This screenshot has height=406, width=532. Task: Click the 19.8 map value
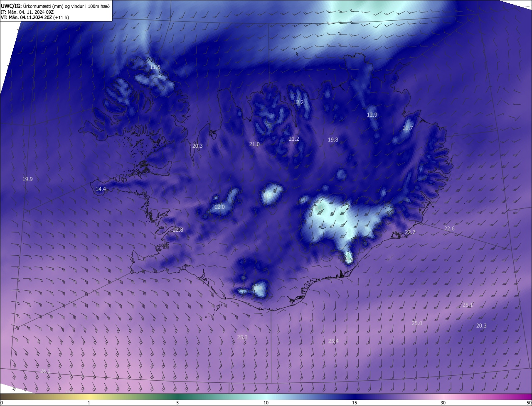(x=333, y=140)
